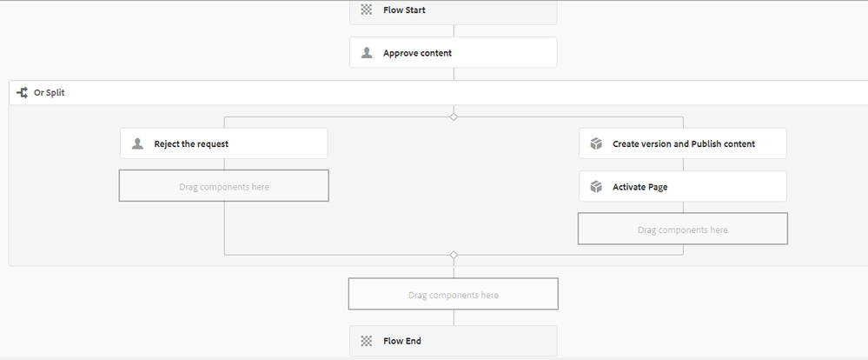Viewport: 868px width, 360px height.
Task: Select the Reject the request step
Action: click(x=223, y=143)
